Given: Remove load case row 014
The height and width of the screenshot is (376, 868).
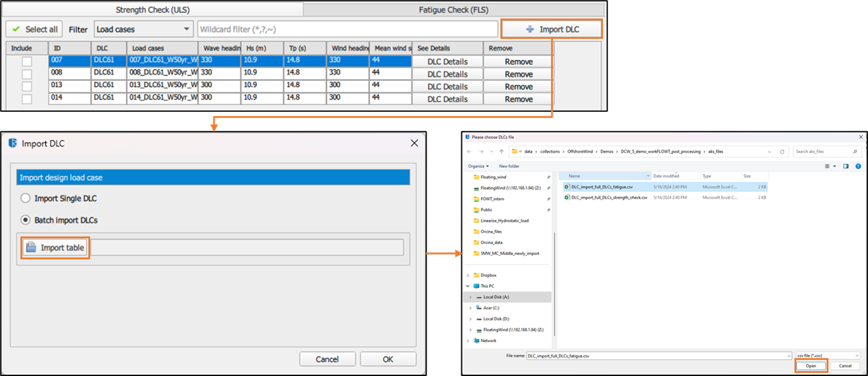Looking at the screenshot, I should [x=519, y=99].
